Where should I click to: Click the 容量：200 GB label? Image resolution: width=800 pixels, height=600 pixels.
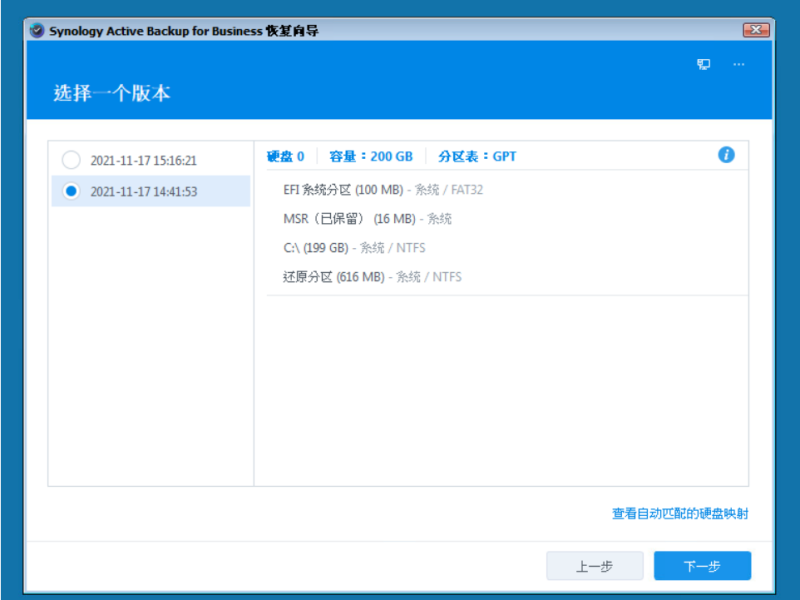click(x=371, y=156)
